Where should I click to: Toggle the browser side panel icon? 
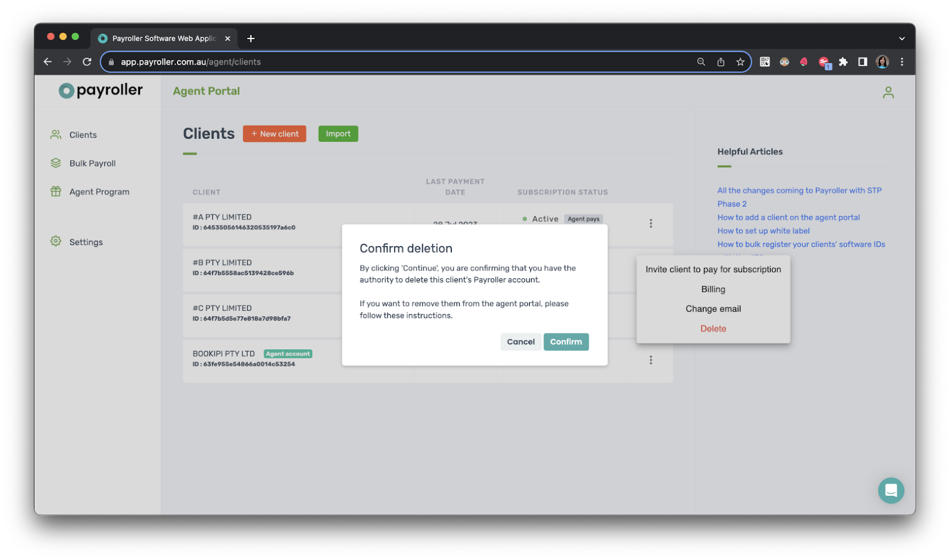(x=863, y=62)
